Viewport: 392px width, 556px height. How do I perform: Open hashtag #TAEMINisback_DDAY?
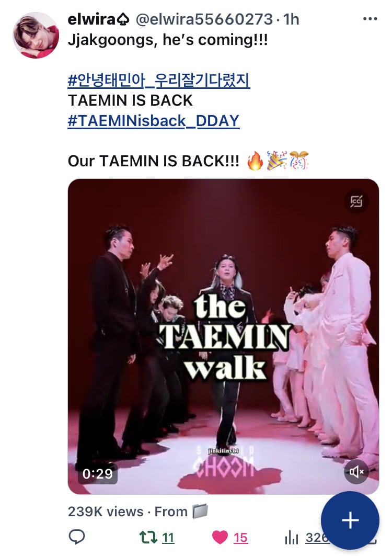154,121
